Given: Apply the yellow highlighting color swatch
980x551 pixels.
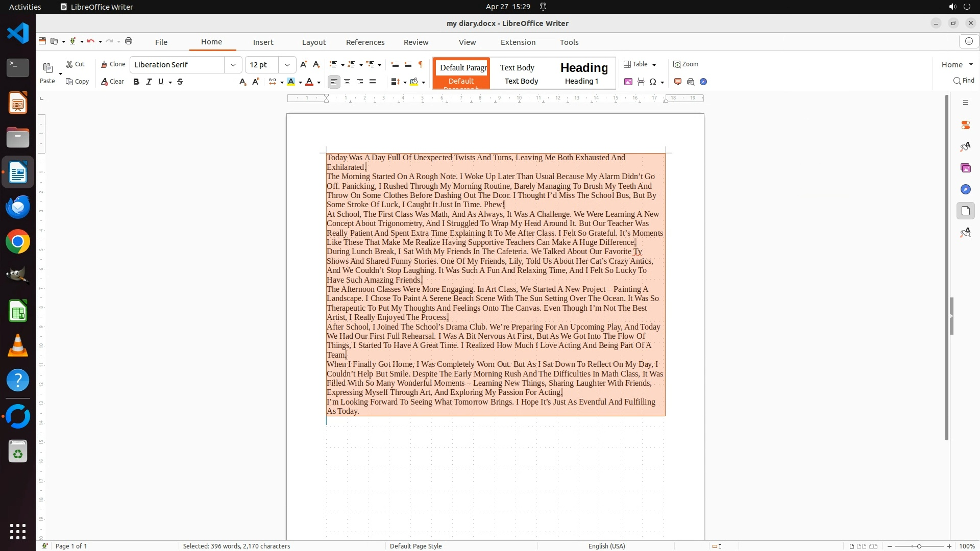Looking at the screenshot, I should click(291, 82).
